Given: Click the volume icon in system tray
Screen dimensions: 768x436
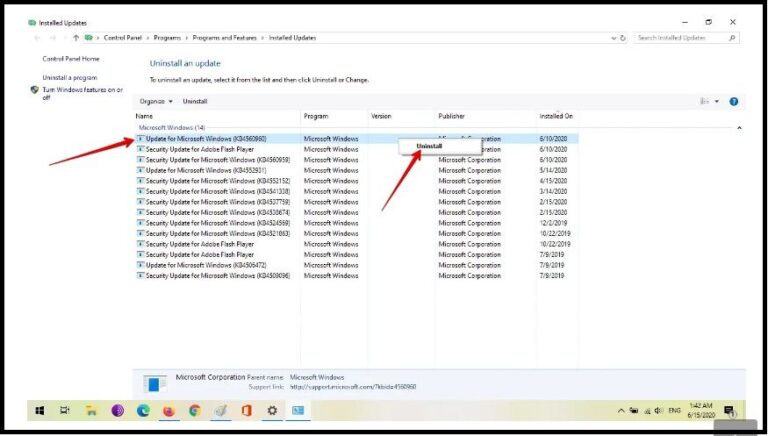Looking at the screenshot, I should [x=659, y=411].
